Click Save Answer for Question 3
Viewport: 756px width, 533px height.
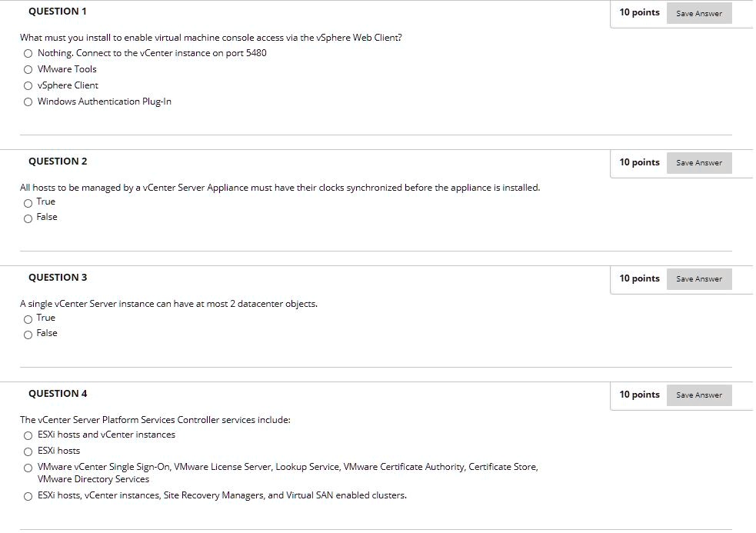tap(698, 278)
